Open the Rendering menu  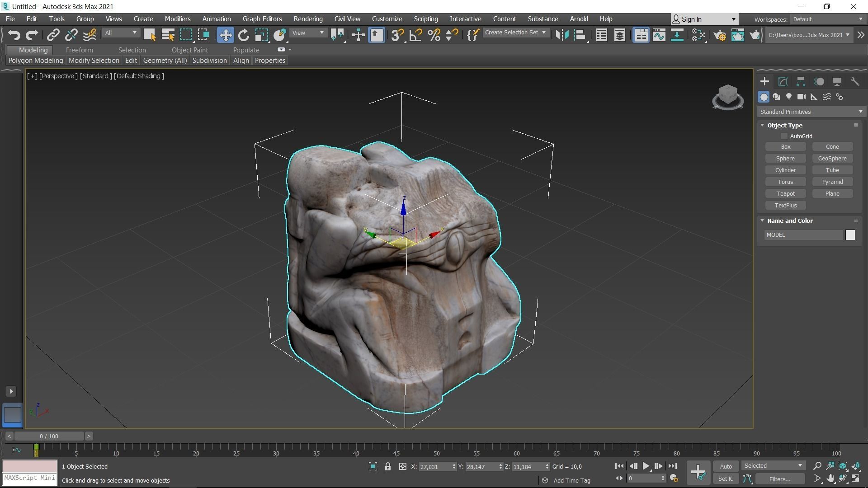308,19
